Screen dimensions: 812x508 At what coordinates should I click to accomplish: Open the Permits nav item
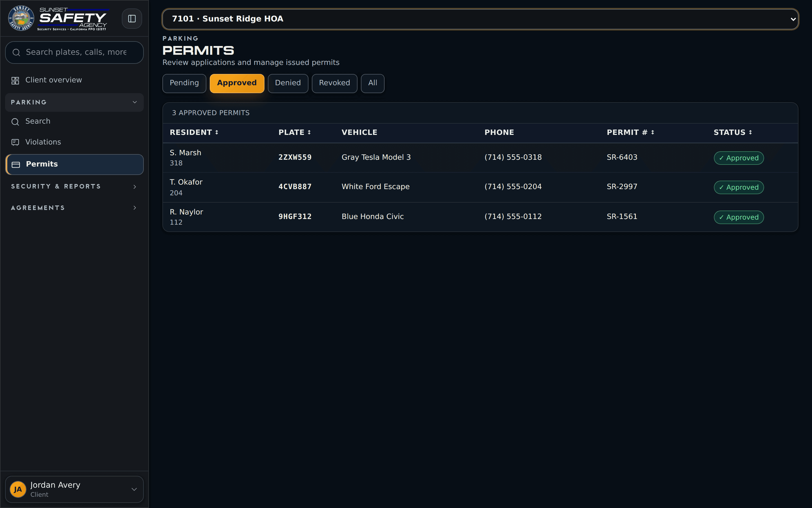pos(74,164)
